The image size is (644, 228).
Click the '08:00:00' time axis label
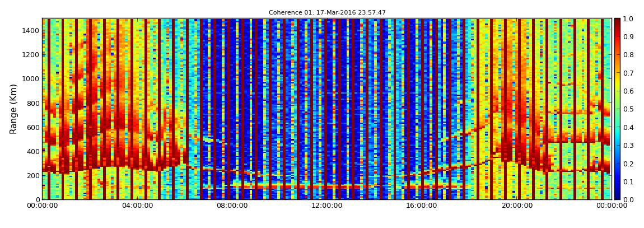[x=232, y=206]
